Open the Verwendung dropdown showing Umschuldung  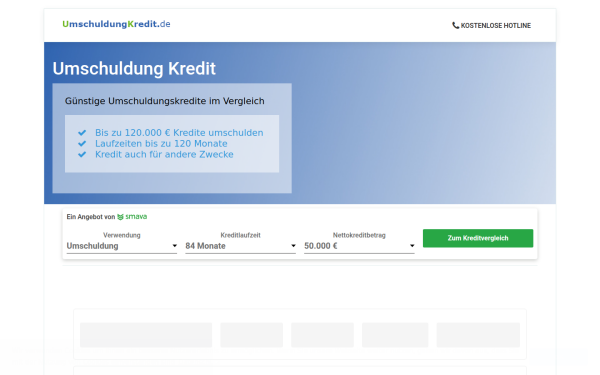point(122,246)
